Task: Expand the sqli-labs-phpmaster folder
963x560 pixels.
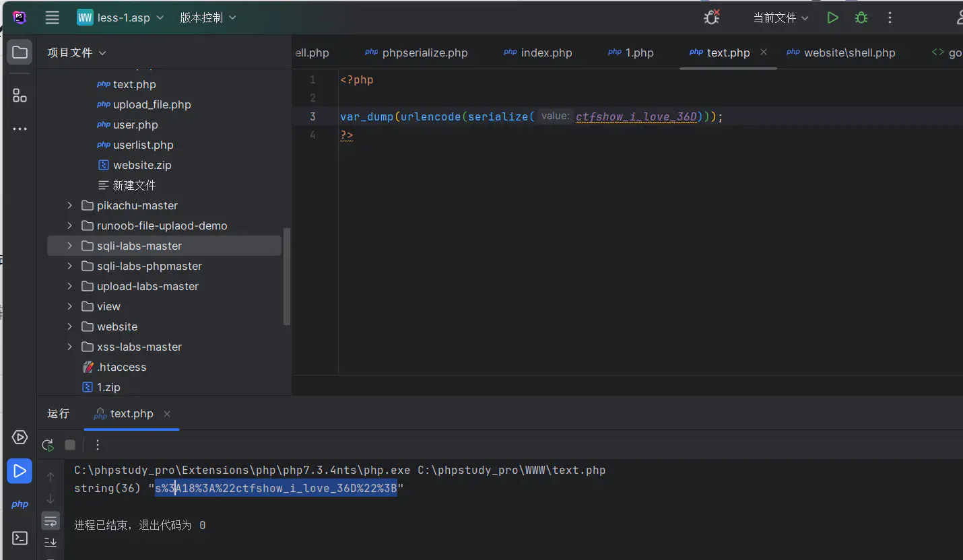Action: tap(69, 266)
